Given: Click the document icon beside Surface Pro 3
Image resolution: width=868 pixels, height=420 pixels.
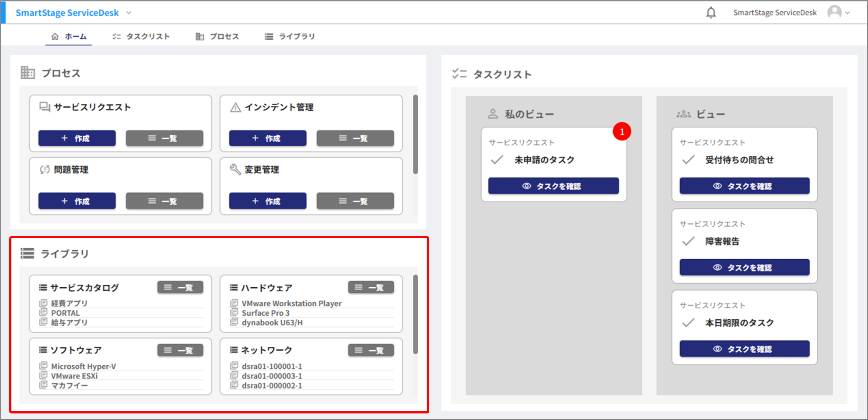Looking at the screenshot, I should pyautogui.click(x=234, y=313).
